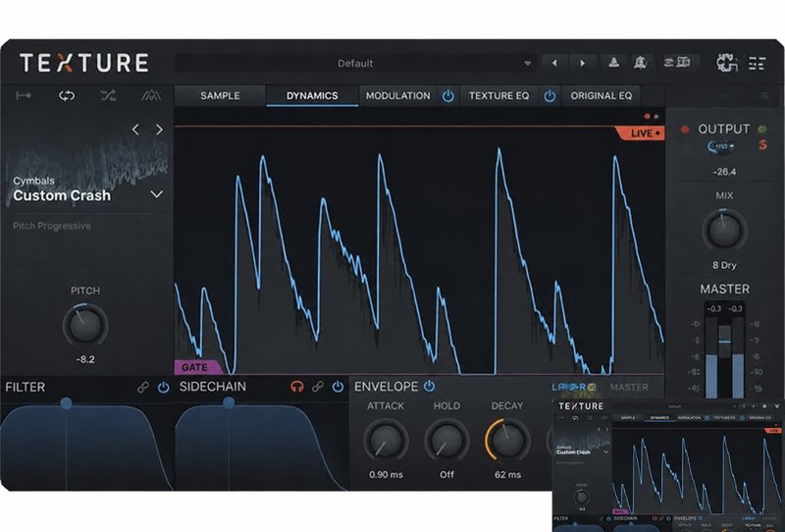Click the Filter cutoff handle dot
Viewport: 785px width, 532px height.
66,402
